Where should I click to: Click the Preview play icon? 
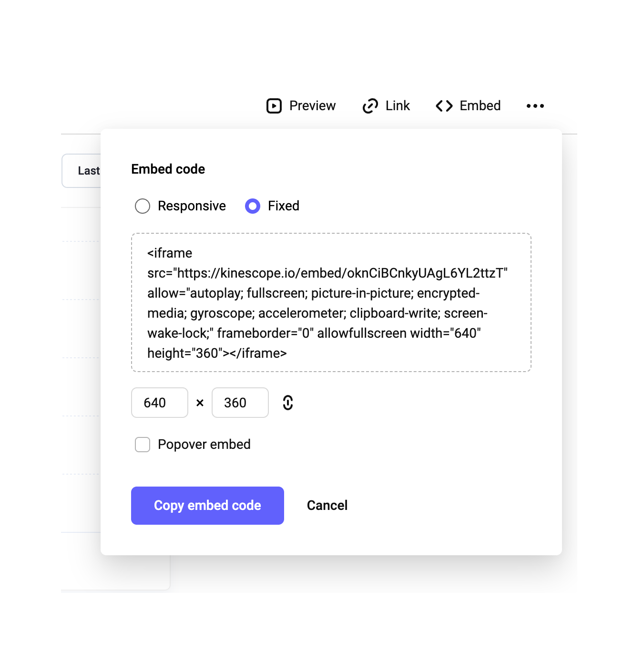tap(274, 106)
